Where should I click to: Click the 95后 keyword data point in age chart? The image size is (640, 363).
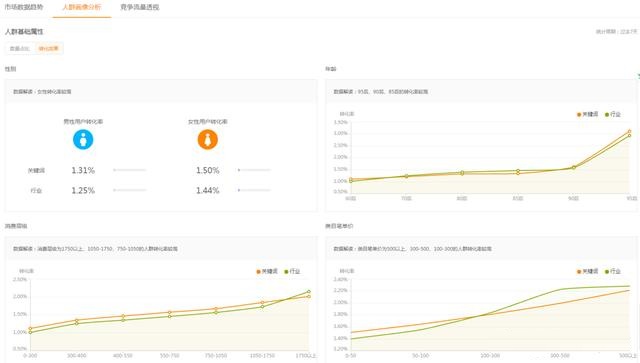click(629, 131)
